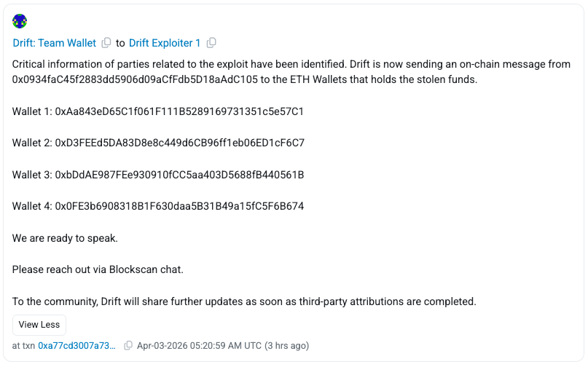588x367 pixels.
Task: Open the Drift Exploiter 1 link
Action: (165, 43)
